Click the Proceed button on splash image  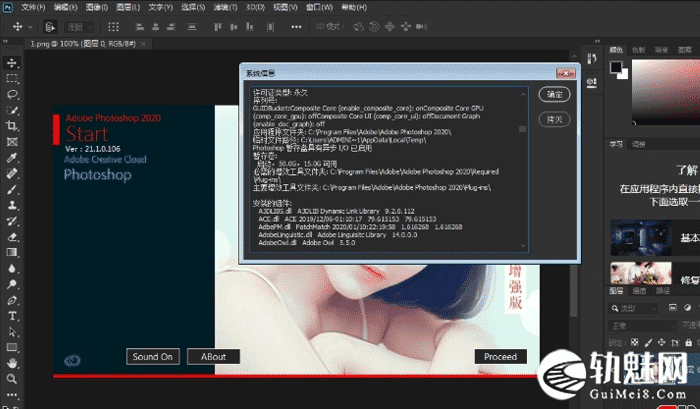[x=500, y=357]
